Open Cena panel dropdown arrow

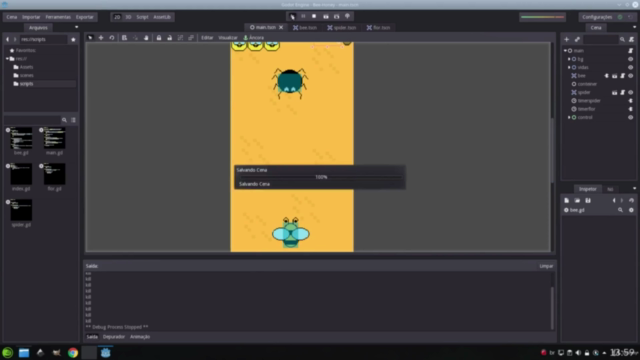634,27
